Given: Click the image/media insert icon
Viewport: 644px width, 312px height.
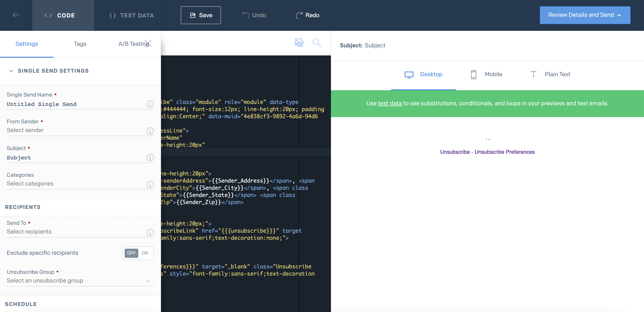Looking at the screenshot, I should 299,42.
